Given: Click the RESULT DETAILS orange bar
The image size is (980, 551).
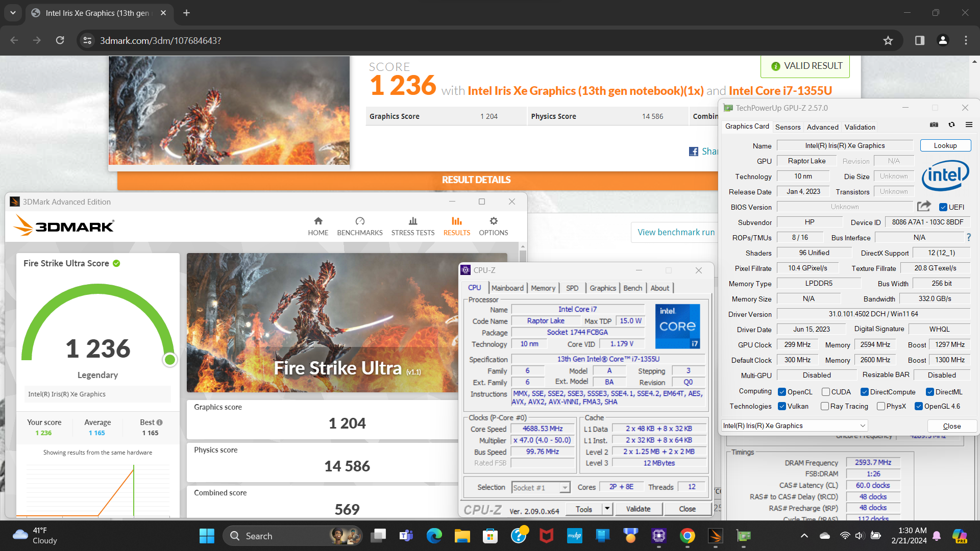Looking at the screenshot, I should point(418,180).
